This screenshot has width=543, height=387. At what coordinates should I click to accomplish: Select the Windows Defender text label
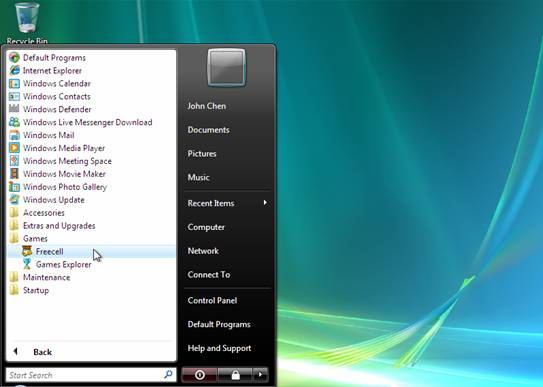click(x=57, y=109)
